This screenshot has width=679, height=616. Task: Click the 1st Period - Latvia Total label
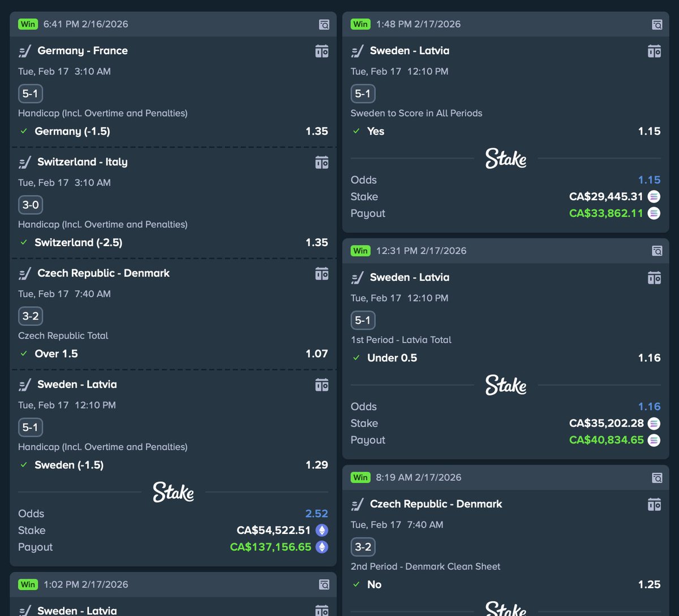[401, 340]
